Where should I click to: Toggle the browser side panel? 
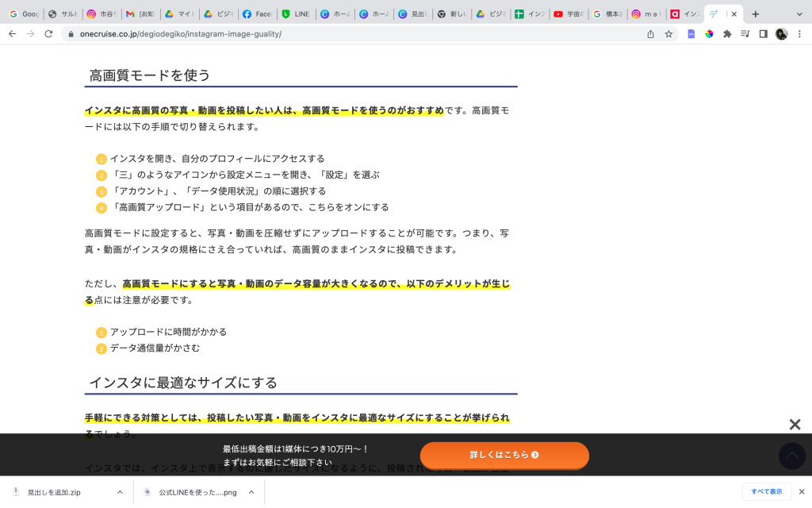(x=764, y=34)
